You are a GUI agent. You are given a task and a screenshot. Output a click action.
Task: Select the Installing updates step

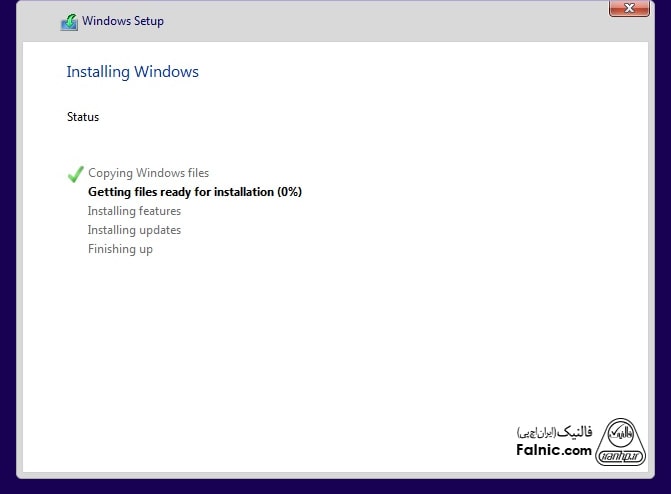point(134,230)
